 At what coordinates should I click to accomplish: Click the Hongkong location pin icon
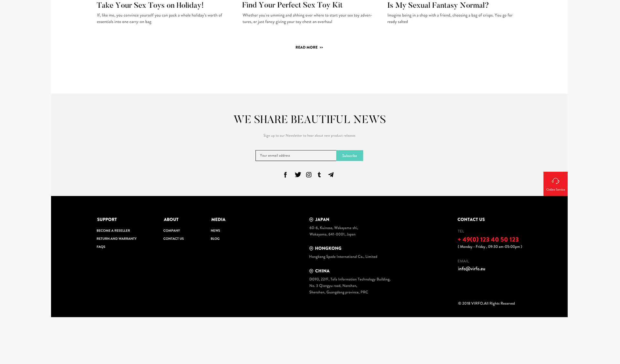[x=311, y=249]
